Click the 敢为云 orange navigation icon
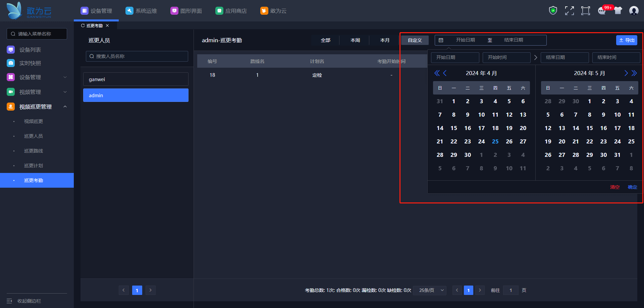Image resolution: width=644 pixels, height=308 pixels. tap(264, 11)
